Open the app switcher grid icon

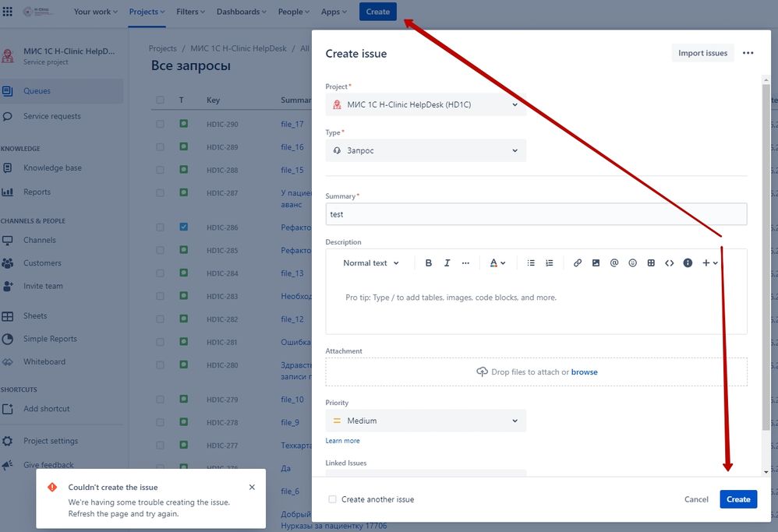coord(8,12)
